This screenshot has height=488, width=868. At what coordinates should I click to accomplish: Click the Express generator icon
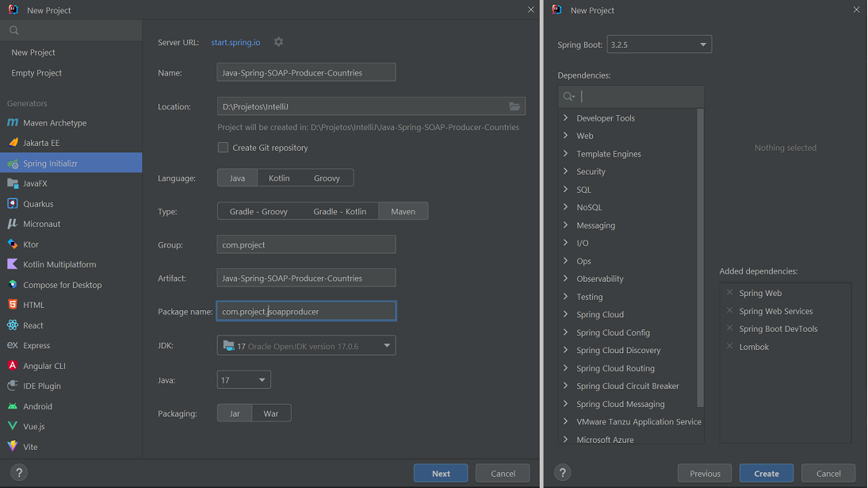click(12, 345)
